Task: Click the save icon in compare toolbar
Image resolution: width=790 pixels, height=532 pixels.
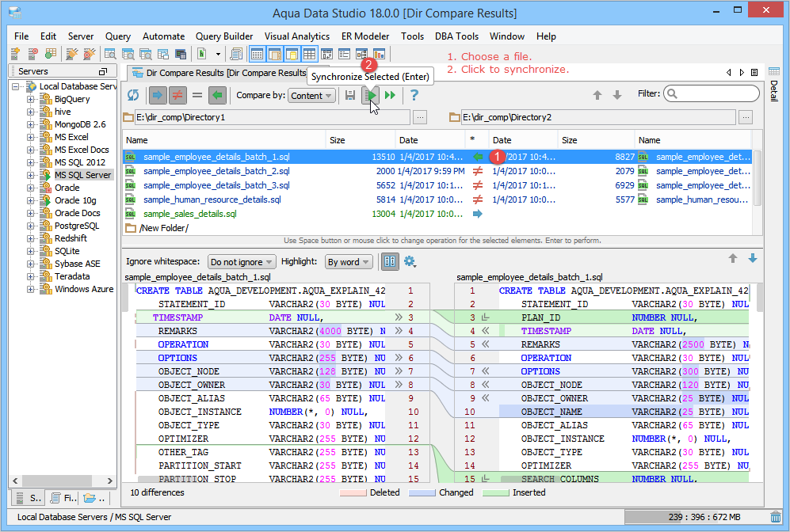Action: (x=350, y=95)
